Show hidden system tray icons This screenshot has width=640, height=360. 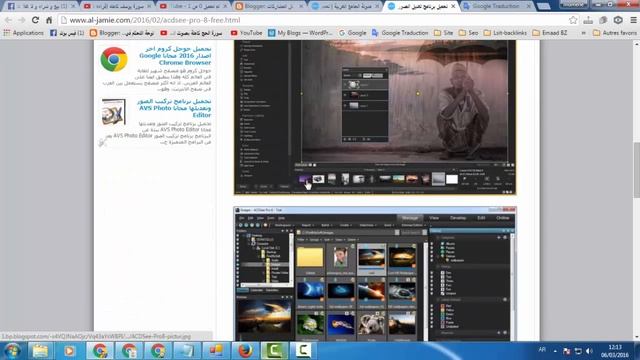coord(555,351)
